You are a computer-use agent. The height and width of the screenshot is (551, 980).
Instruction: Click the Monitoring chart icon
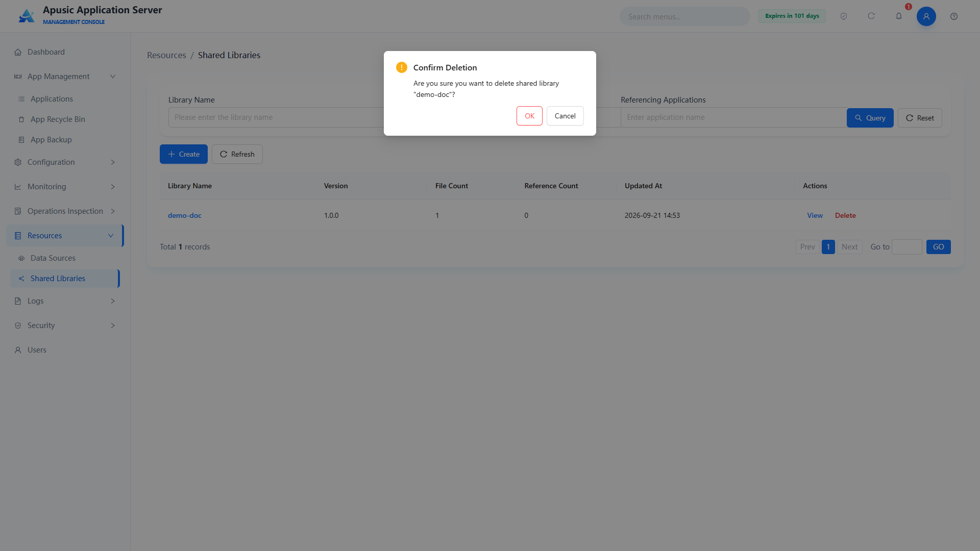pos(18,187)
